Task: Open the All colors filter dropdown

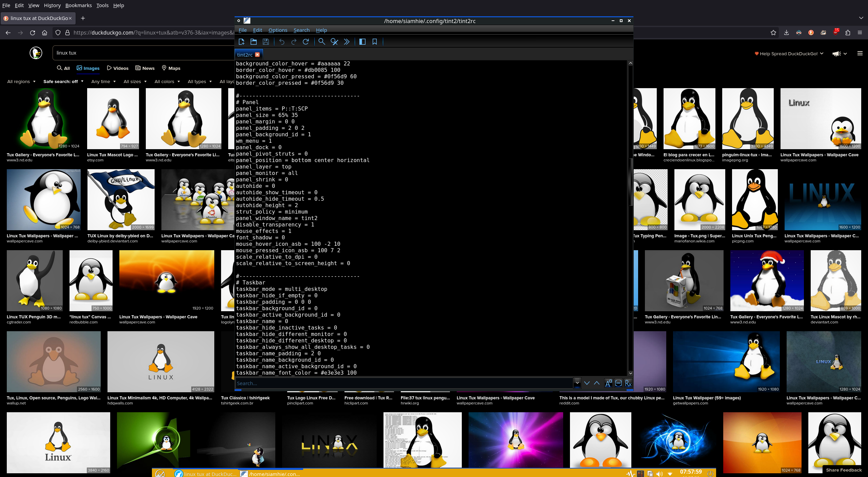Action: [x=167, y=81]
